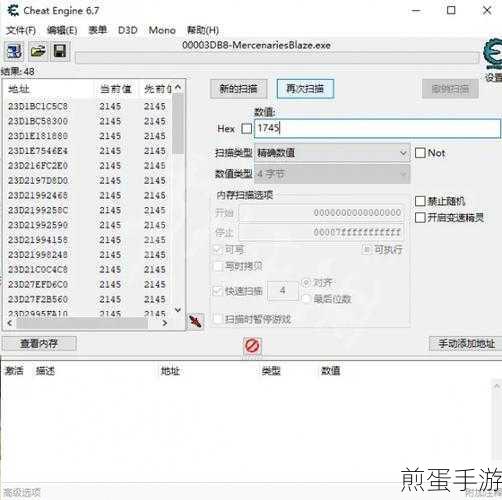
Task: Select the 最后位数 radio button
Action: coord(306,299)
